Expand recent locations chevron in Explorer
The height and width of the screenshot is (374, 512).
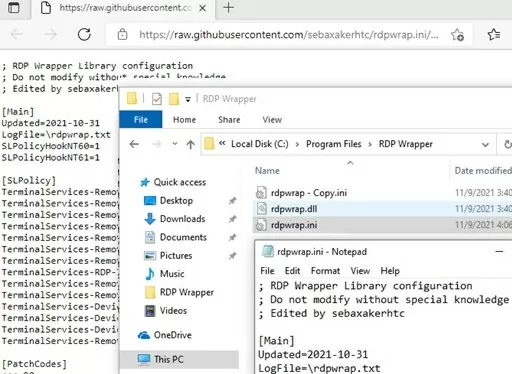[175, 144]
